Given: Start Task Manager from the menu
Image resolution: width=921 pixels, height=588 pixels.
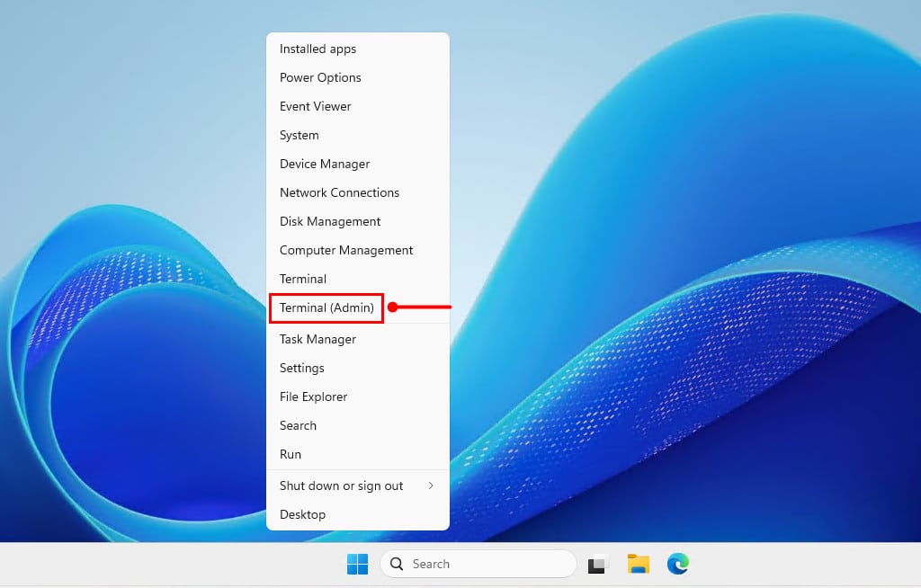Looking at the screenshot, I should pos(317,339).
